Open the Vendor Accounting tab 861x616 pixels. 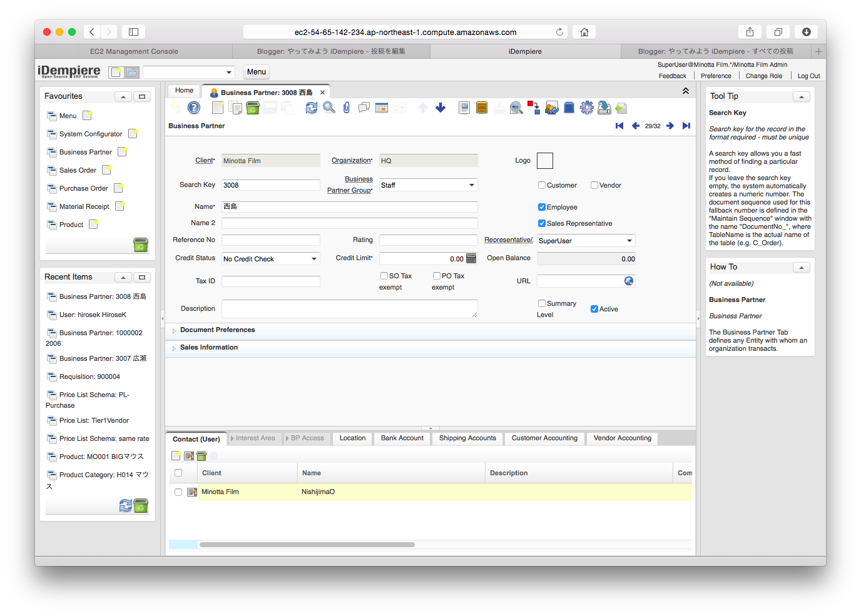click(623, 438)
